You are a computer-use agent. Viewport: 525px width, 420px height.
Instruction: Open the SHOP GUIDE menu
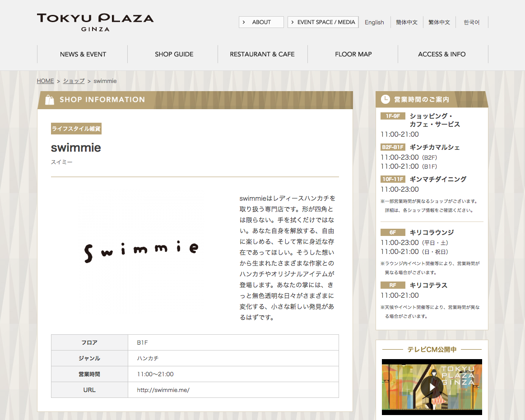[x=174, y=54]
